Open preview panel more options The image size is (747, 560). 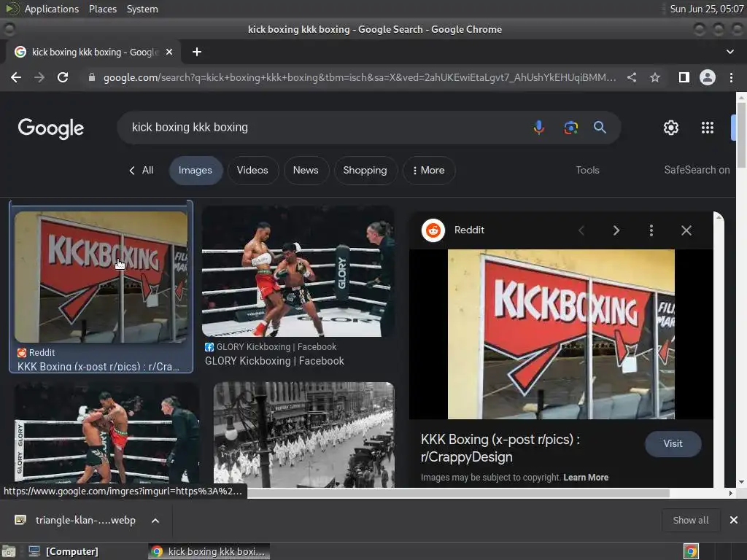[651, 230]
